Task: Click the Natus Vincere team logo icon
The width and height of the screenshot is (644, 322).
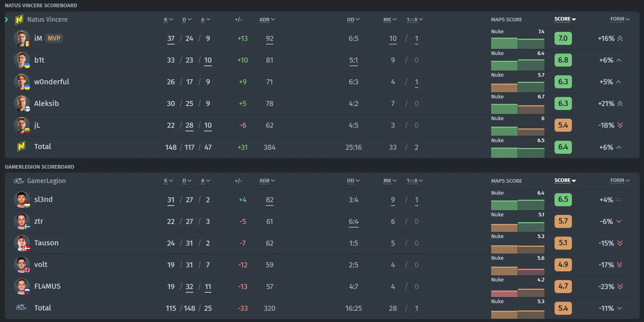Action: tap(19, 20)
